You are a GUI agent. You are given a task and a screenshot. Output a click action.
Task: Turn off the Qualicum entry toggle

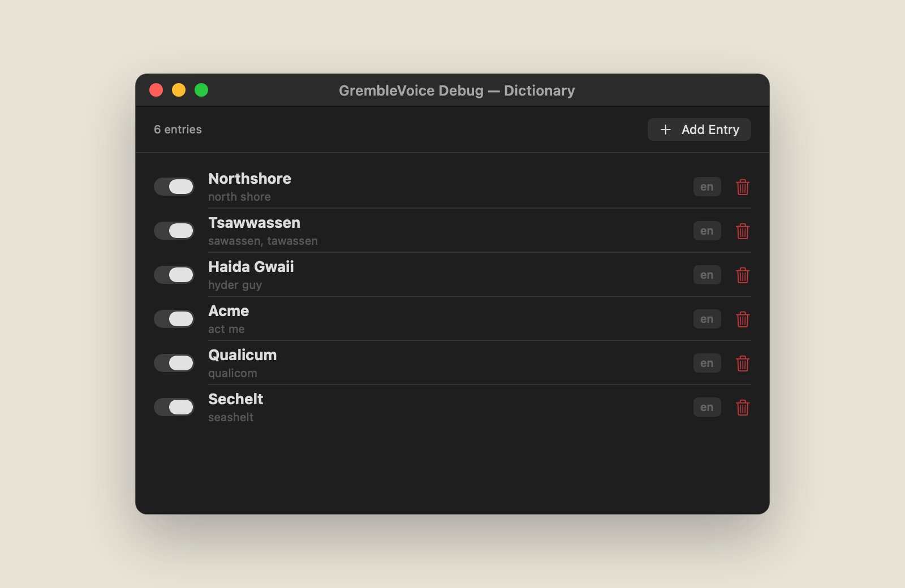(x=174, y=363)
